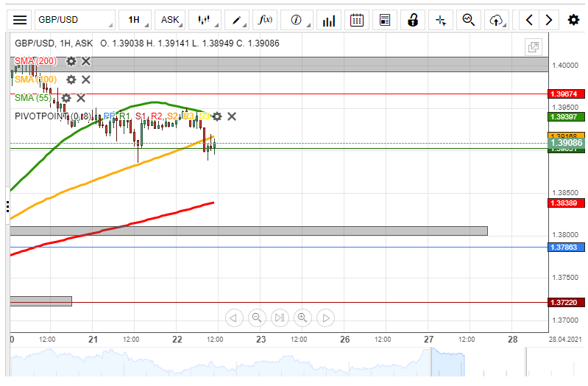Jump to latest candle button
588x386 pixels.
pyautogui.click(x=280, y=318)
